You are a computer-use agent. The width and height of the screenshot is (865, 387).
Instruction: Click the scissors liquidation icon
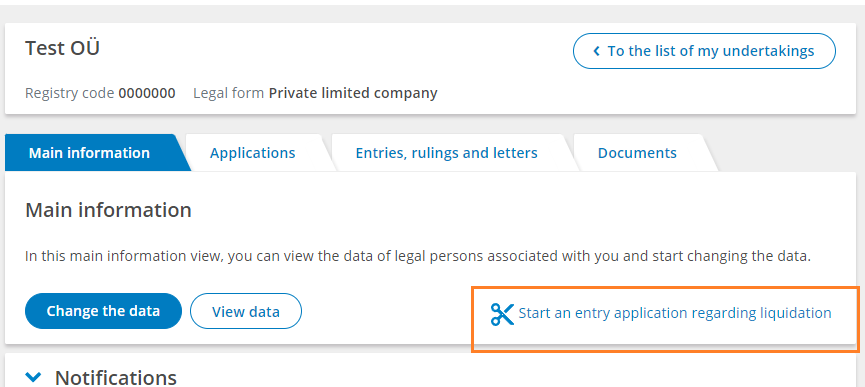click(x=502, y=314)
